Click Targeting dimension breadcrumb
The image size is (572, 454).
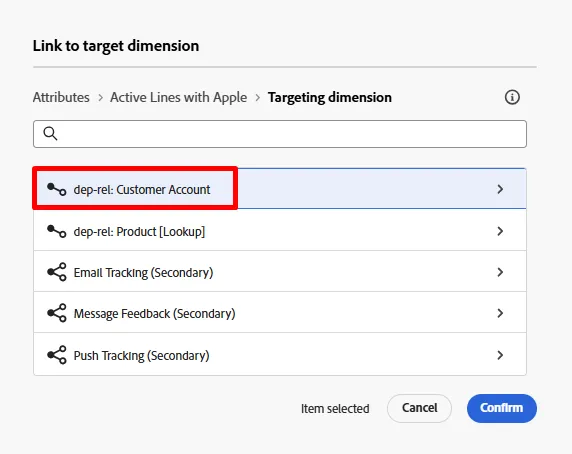point(330,97)
